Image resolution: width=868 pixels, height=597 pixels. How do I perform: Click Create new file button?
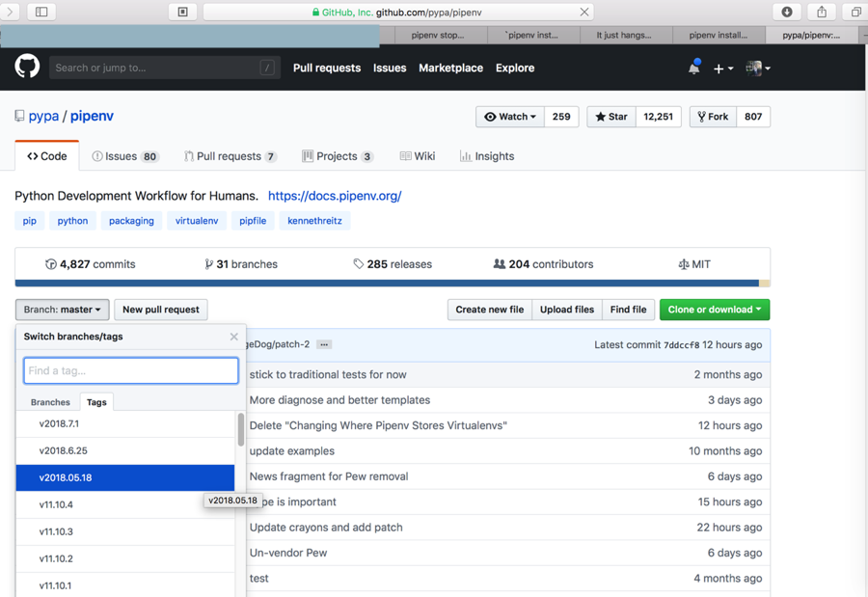[489, 310]
